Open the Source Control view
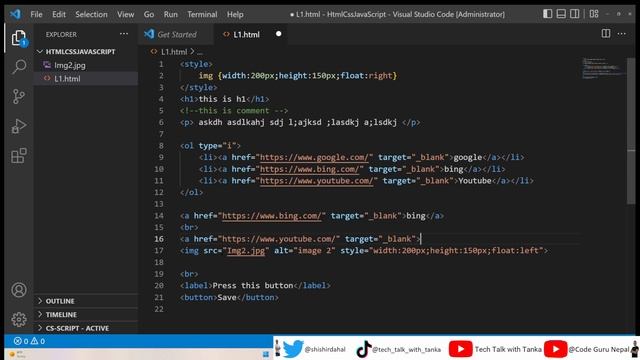640x360 pixels. (19, 96)
